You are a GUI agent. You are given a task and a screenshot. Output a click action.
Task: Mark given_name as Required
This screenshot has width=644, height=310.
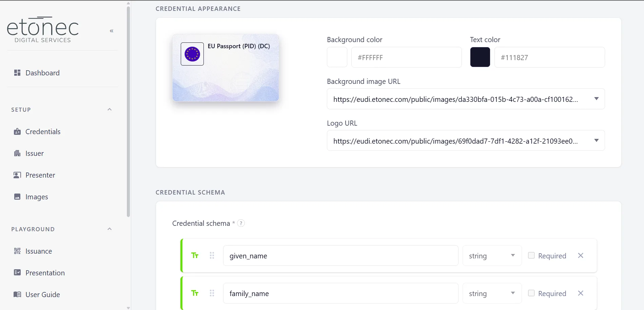click(x=531, y=255)
